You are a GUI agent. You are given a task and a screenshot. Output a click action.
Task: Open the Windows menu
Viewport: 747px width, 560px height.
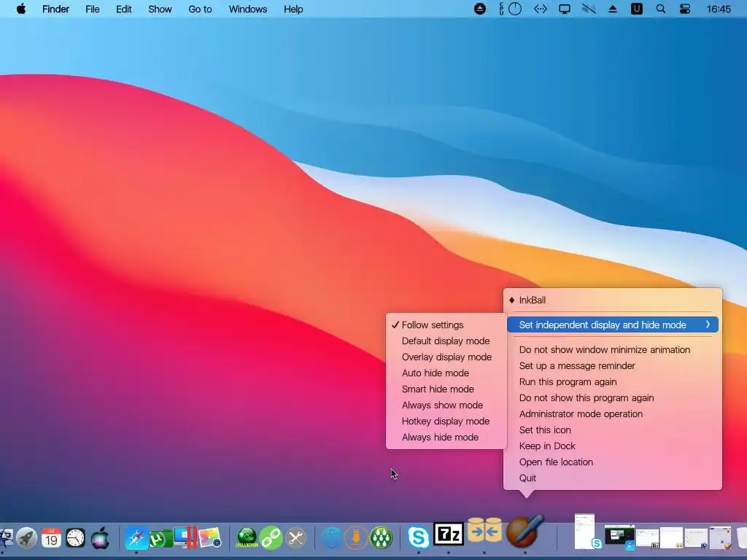tap(248, 9)
